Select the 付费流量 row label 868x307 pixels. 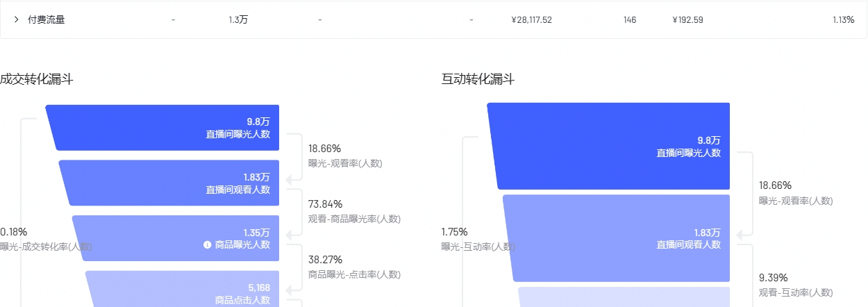[x=47, y=19]
